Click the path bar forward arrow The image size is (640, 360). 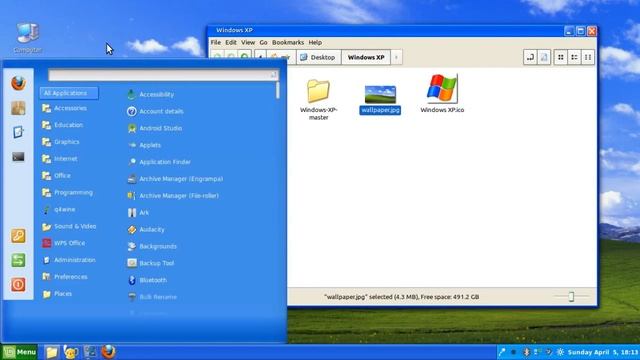pyautogui.click(x=396, y=57)
